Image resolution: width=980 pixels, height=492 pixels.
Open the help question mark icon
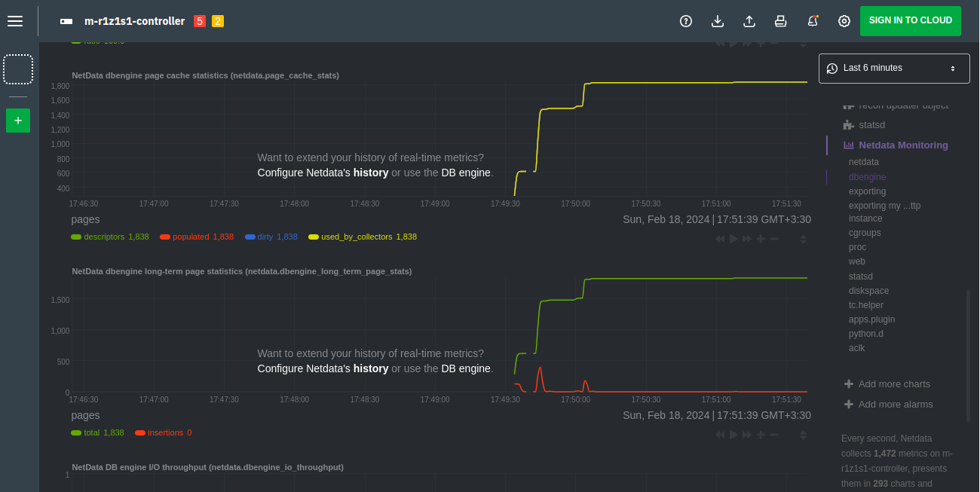tap(686, 21)
